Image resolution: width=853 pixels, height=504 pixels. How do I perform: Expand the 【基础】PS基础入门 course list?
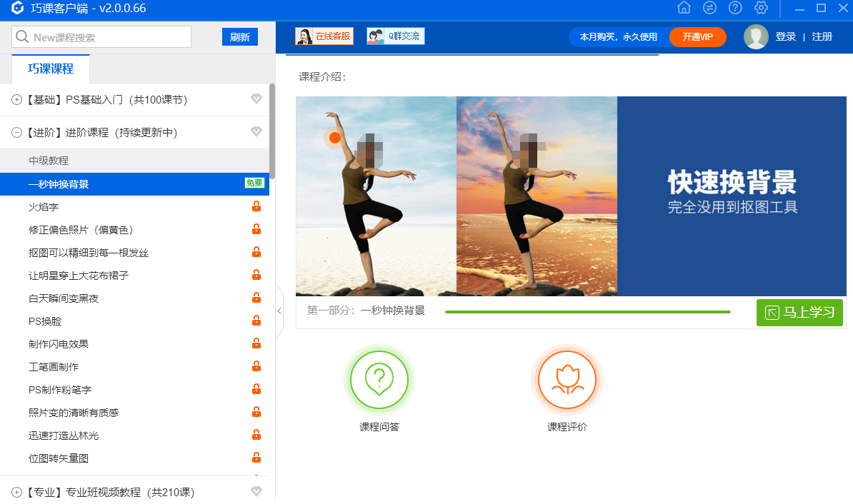16,99
